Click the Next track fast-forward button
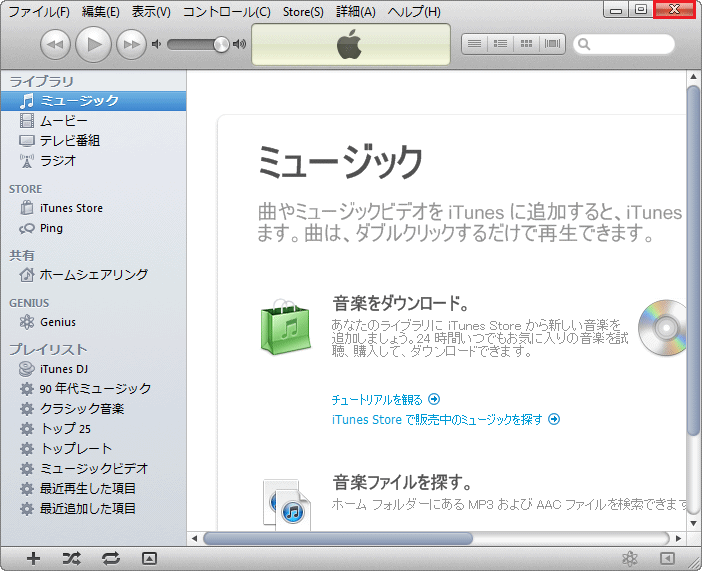 [131, 44]
